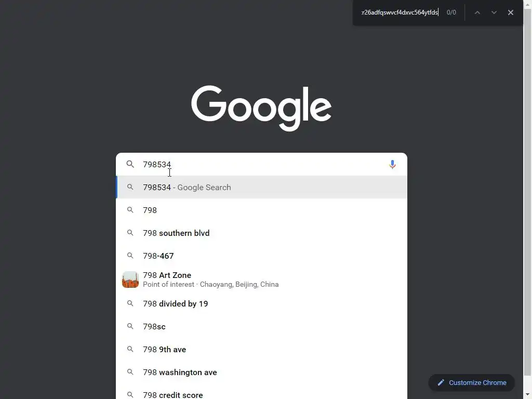
Task: Click the '0/0' find match counter
Action: point(451,12)
